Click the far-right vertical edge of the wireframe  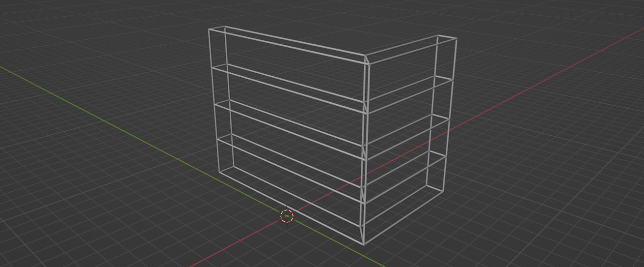click(x=451, y=113)
